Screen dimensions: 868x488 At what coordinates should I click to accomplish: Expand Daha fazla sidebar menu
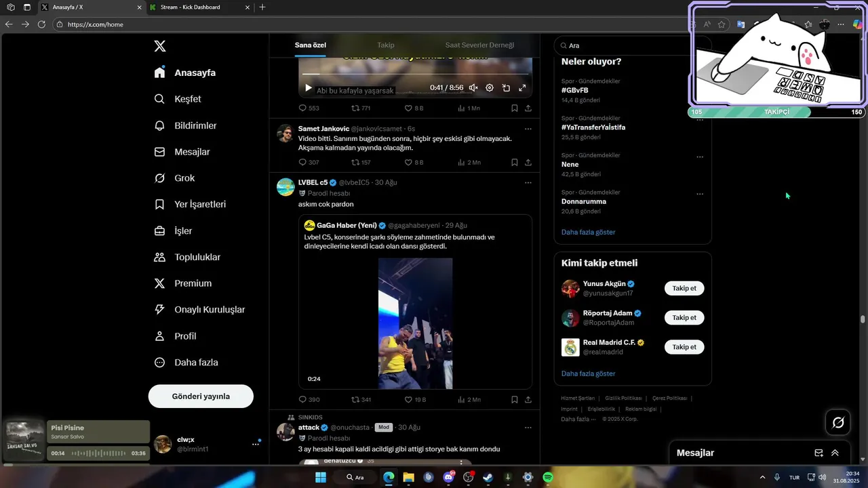point(186,363)
